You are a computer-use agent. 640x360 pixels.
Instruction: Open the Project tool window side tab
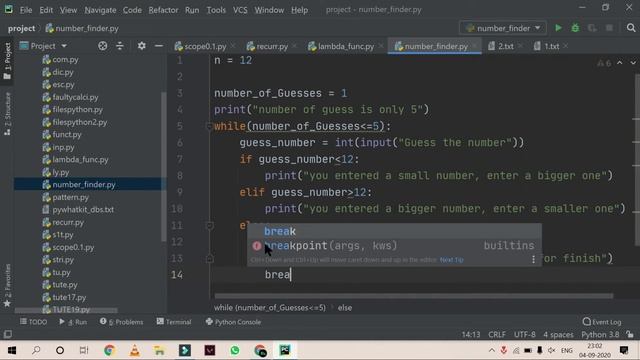tap(7, 61)
